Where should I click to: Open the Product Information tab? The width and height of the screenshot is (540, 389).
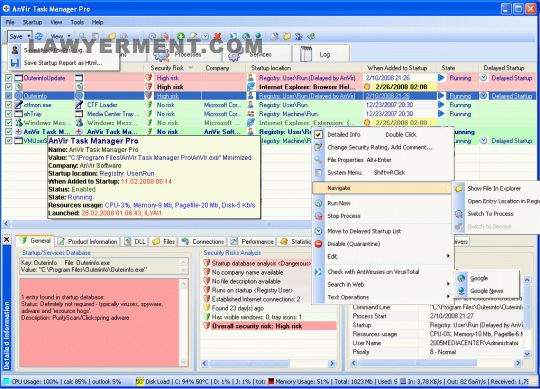pos(88,242)
